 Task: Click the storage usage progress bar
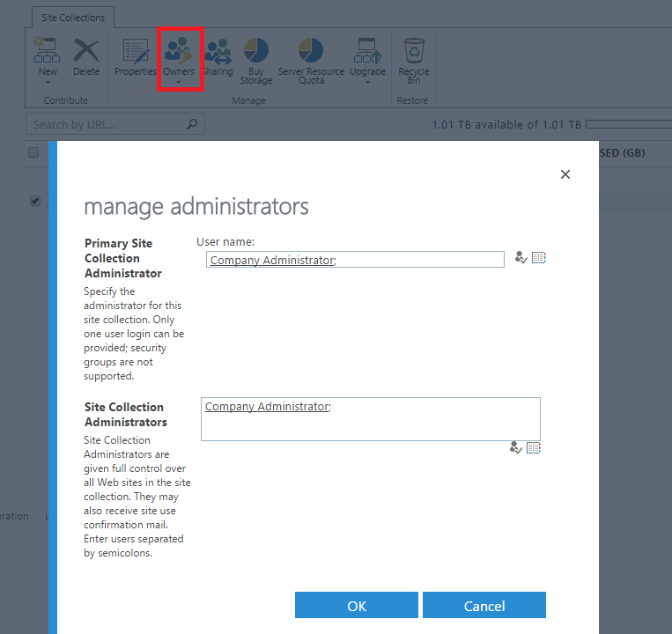(629, 124)
